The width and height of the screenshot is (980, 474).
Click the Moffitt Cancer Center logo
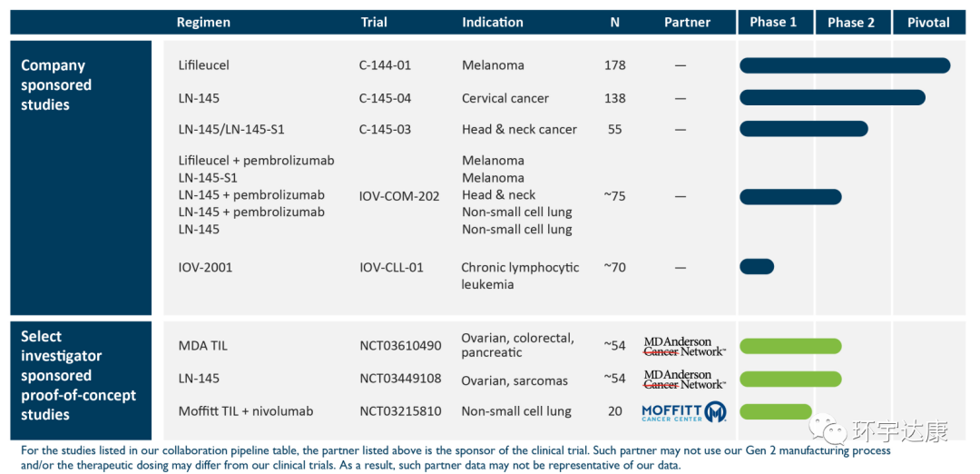683,411
